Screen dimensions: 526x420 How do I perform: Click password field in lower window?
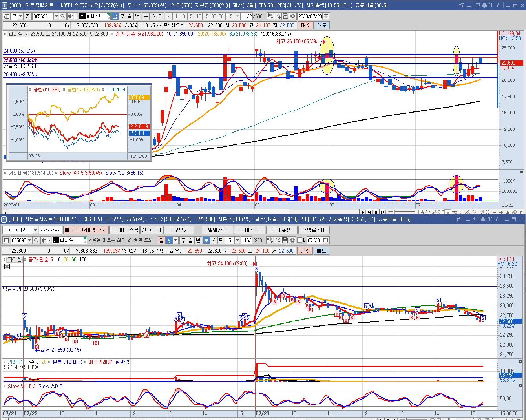(x=50, y=230)
